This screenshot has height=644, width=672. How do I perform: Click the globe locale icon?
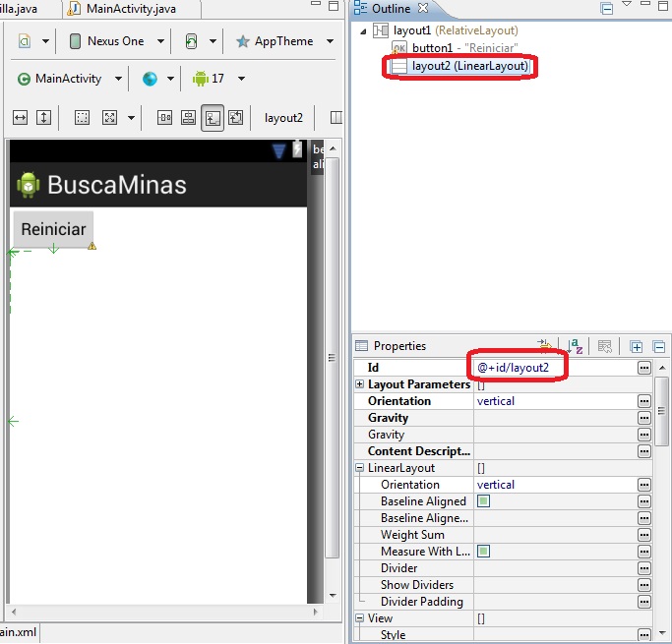(150, 79)
